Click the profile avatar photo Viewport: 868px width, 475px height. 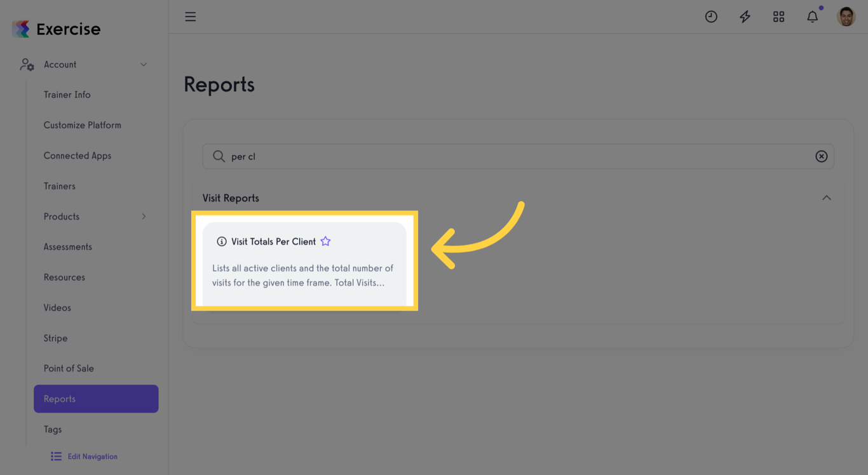point(846,17)
